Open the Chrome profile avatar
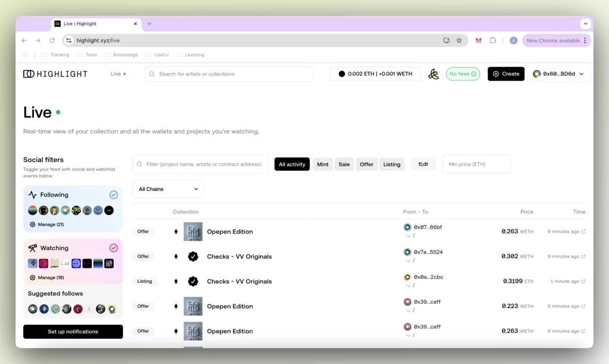The height and width of the screenshot is (364, 609). tap(514, 41)
